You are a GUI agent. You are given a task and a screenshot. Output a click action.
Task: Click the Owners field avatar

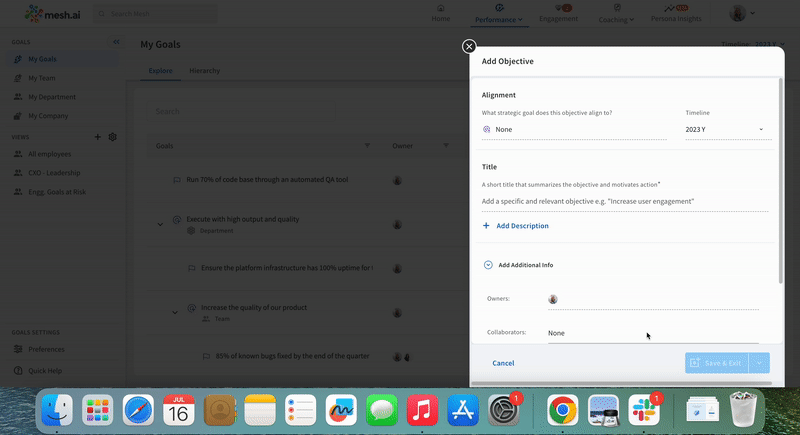553,299
